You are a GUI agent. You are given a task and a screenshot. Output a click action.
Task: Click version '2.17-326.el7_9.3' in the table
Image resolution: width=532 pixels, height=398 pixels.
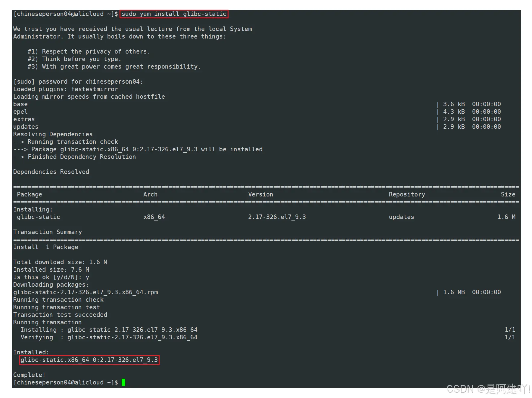coord(277,217)
